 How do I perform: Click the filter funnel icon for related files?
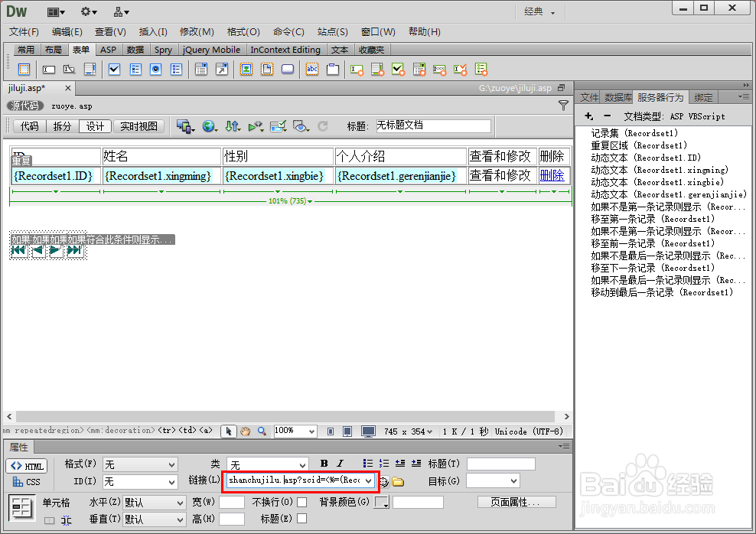click(x=563, y=106)
